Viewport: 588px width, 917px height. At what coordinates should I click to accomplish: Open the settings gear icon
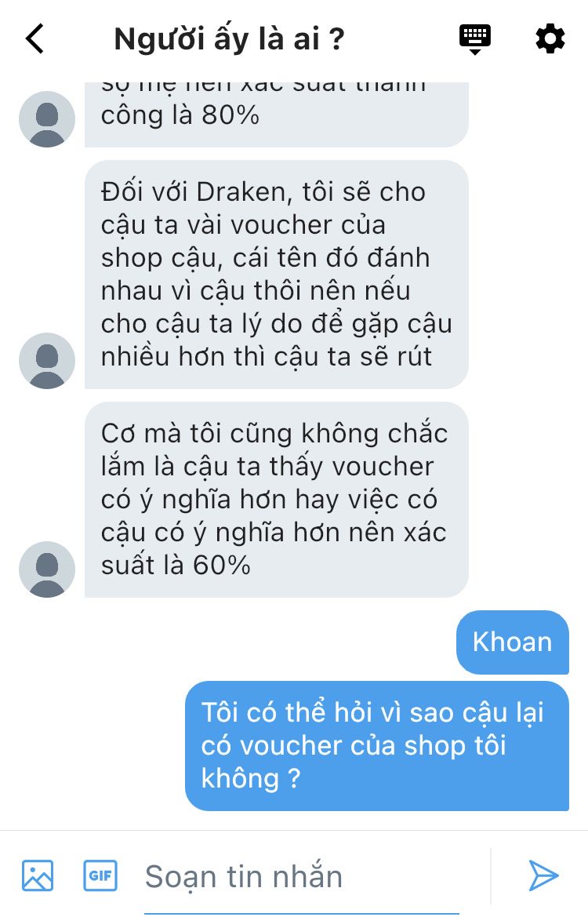(x=550, y=39)
